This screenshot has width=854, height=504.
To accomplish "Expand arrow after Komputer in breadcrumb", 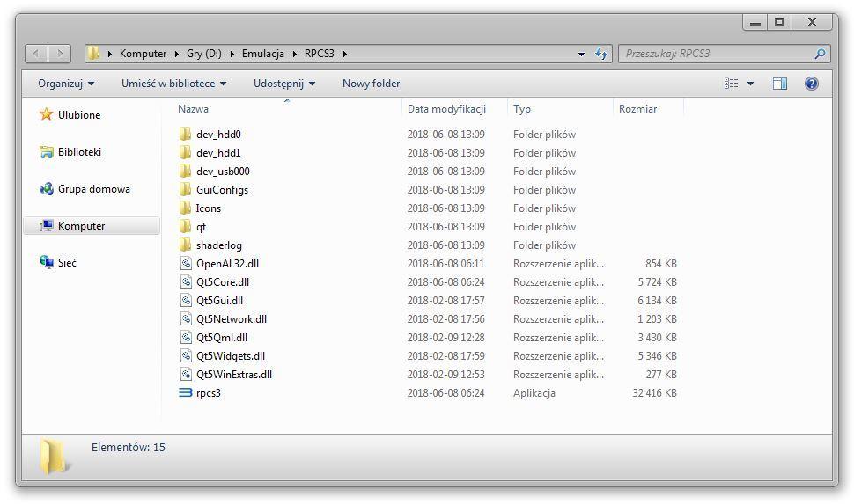I will (x=176, y=54).
